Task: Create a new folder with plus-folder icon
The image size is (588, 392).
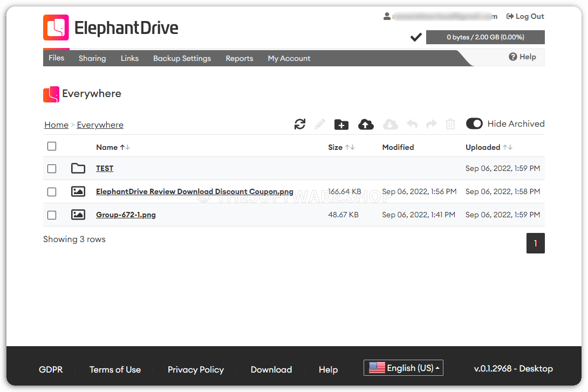Action: [x=341, y=125]
